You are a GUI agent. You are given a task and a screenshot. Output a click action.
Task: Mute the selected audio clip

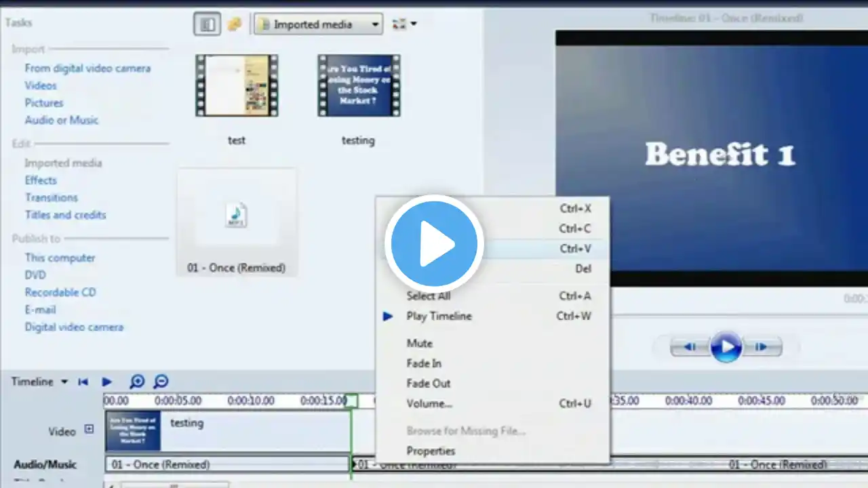[x=493, y=344]
